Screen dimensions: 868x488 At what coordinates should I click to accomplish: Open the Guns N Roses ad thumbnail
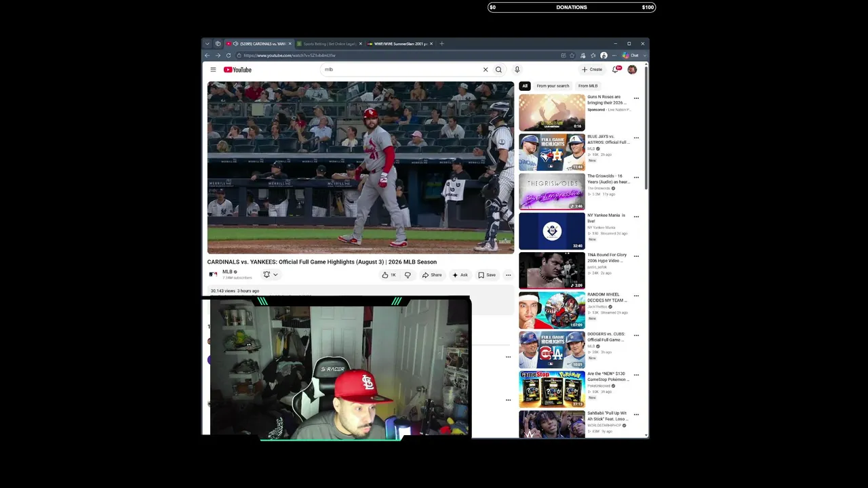[x=552, y=113]
